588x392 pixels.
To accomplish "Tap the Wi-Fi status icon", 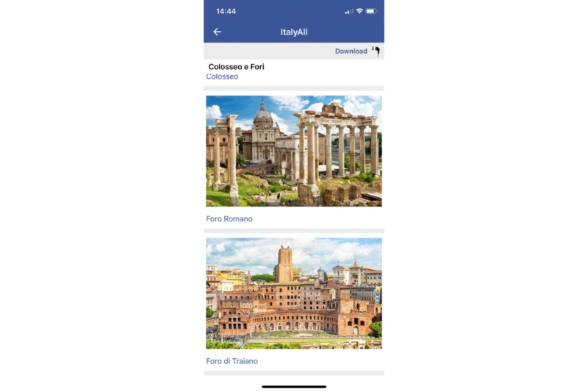I will point(359,11).
